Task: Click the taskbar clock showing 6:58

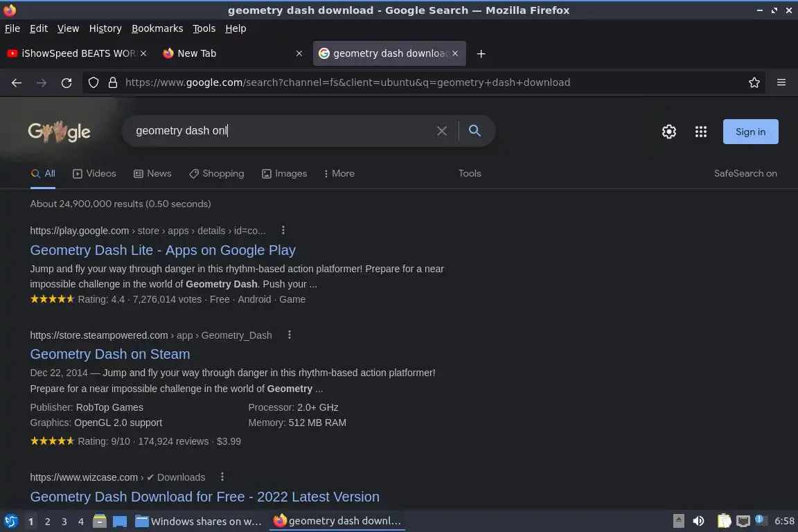Action: (x=784, y=522)
